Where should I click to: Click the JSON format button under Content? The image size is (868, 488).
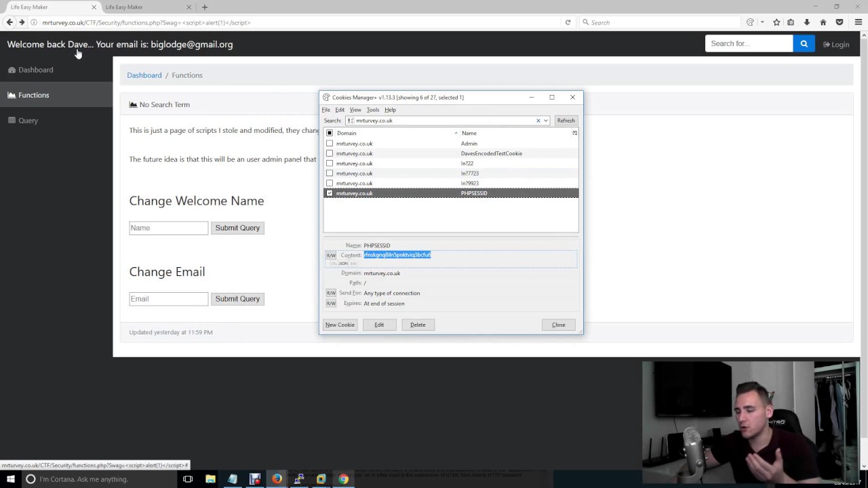click(x=344, y=263)
